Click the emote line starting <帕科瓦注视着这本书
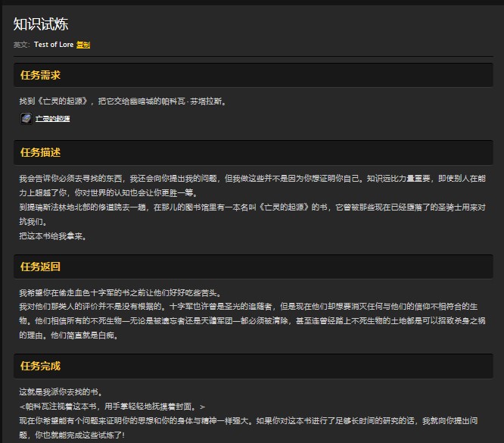 112,406
